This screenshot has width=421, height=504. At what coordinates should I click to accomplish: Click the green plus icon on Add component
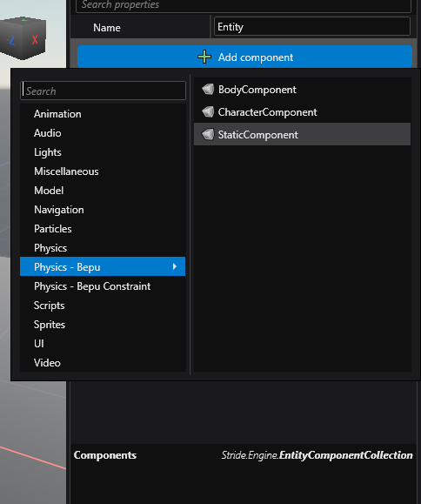coord(204,57)
